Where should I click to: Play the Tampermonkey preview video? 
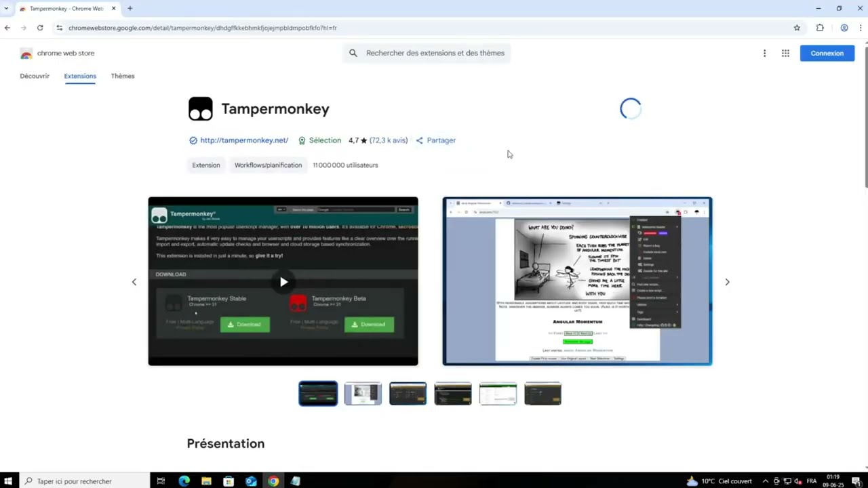click(x=283, y=282)
